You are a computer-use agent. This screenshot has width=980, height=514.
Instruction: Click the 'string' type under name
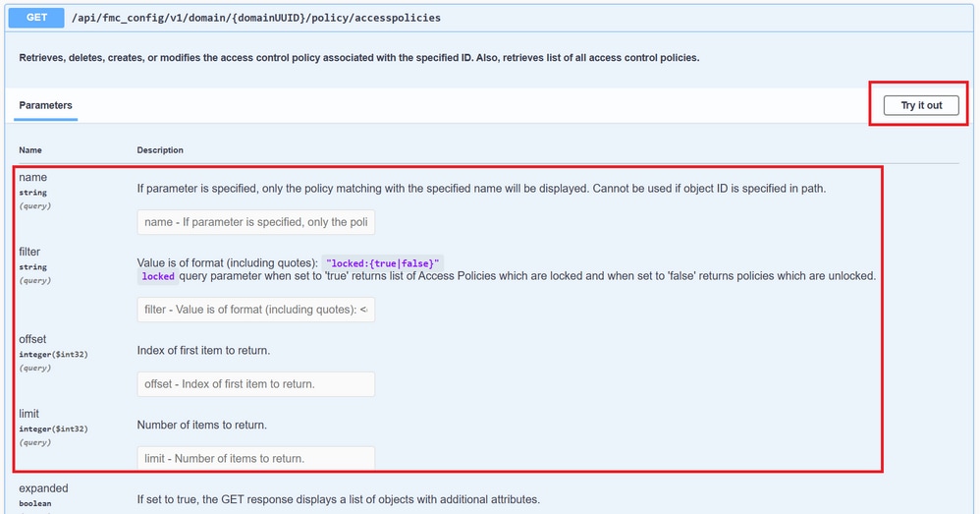(32, 193)
